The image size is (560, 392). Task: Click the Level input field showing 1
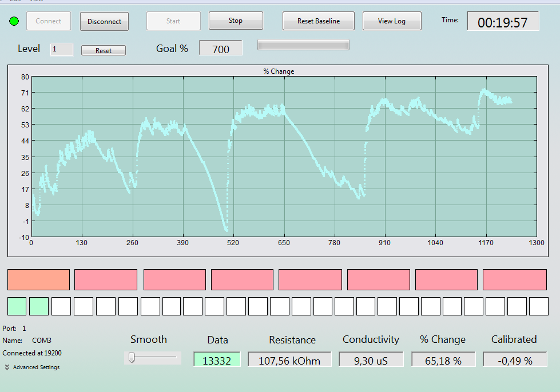click(x=62, y=49)
